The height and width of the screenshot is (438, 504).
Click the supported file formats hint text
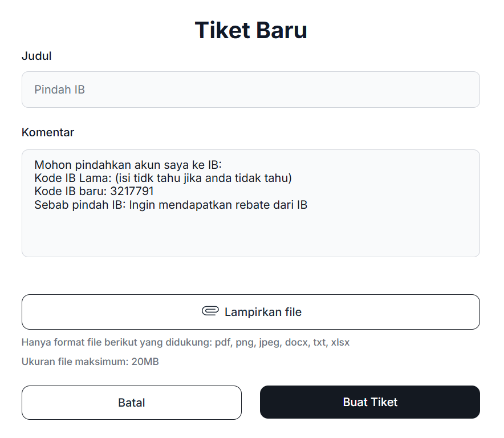[185, 343]
